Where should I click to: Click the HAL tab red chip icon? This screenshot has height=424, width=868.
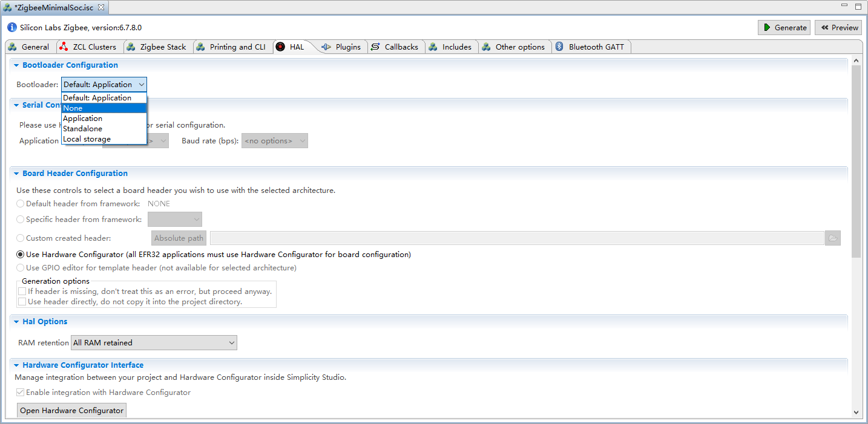[280, 47]
